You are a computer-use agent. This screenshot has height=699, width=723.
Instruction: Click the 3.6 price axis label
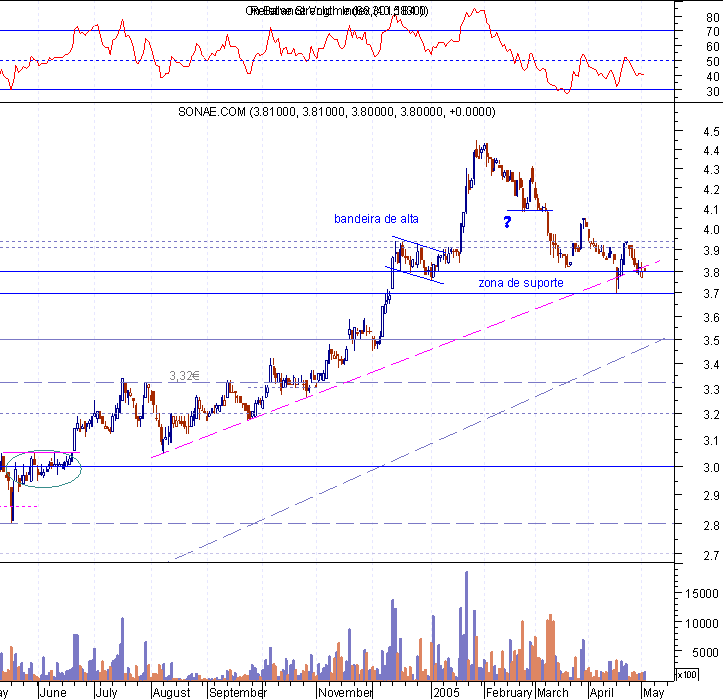[x=711, y=317]
